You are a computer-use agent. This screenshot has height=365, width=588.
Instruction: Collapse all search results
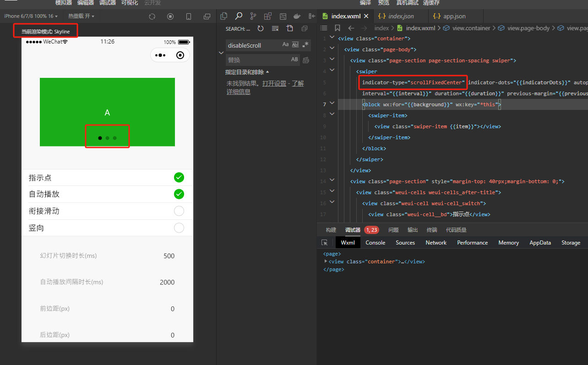click(305, 28)
